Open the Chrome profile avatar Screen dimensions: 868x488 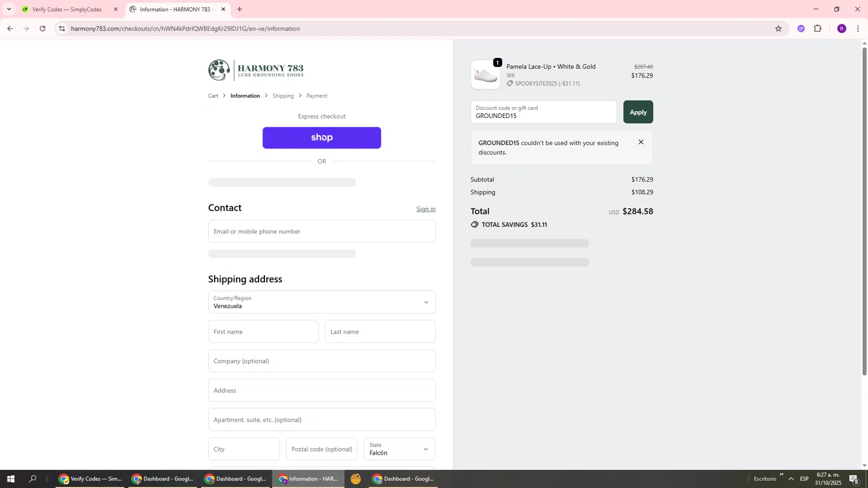[x=841, y=28]
